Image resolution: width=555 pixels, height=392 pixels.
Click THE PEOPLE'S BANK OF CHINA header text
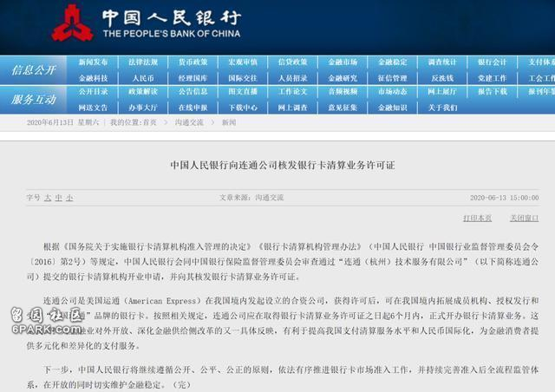(x=172, y=34)
